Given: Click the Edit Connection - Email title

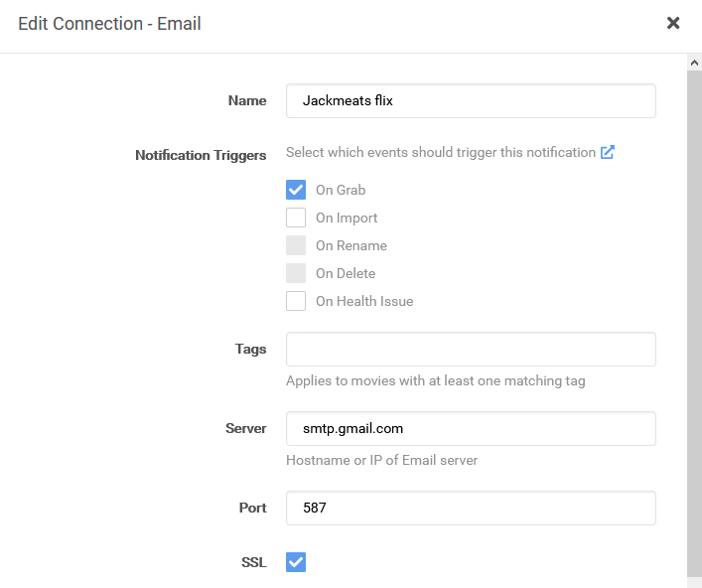Looking at the screenshot, I should pos(109,23).
